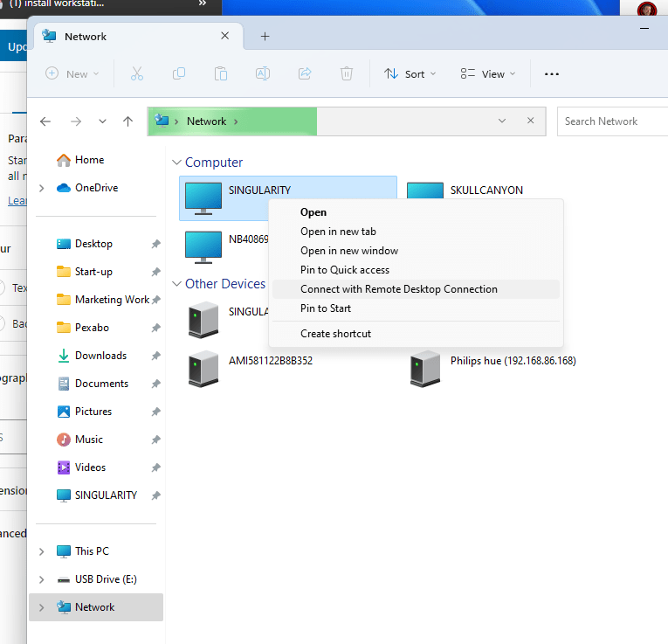Expand OneDrive in navigation pane

coord(41,188)
